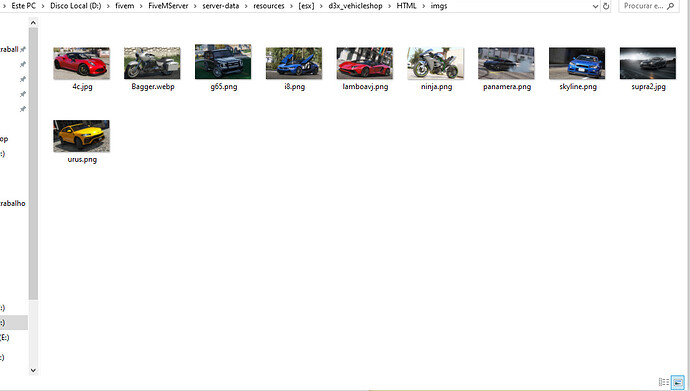This screenshot has width=690, height=391.
Task: Expand subfolders arrow after FiveMServer
Action: tap(195, 6)
